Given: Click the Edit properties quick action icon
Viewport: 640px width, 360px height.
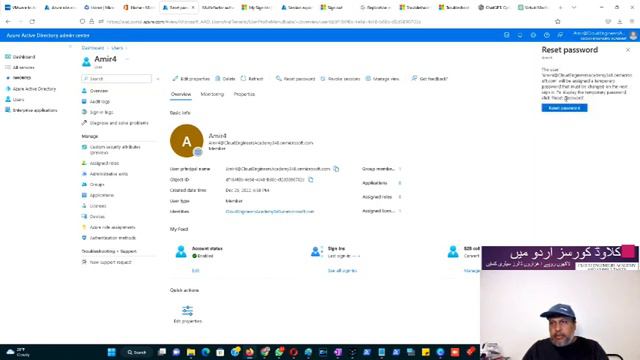Looking at the screenshot, I should click(187, 311).
